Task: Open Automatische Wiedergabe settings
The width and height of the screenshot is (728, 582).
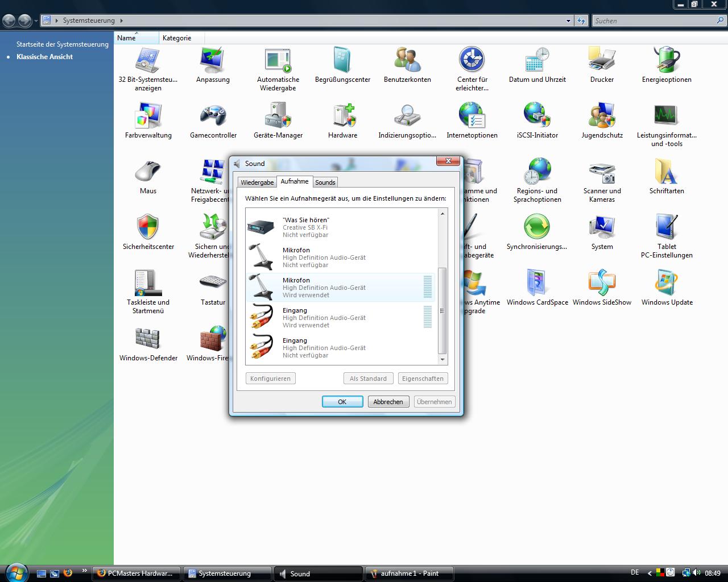Action: (x=278, y=69)
